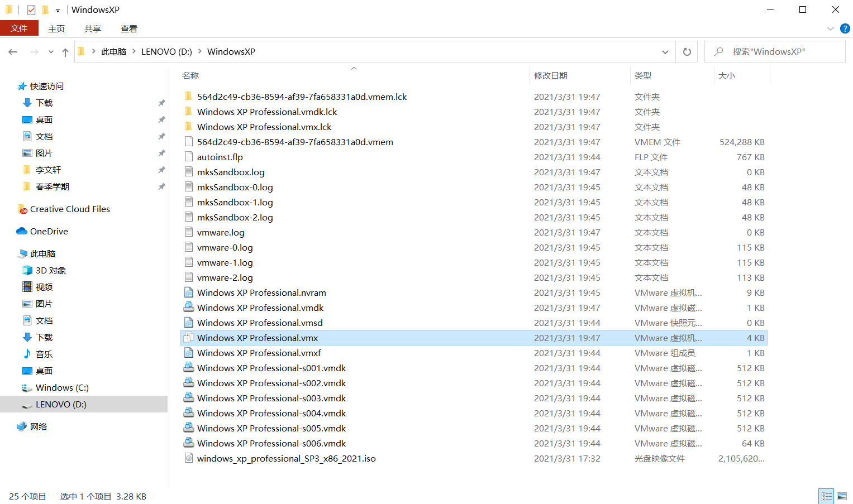This screenshot has width=853, height=504.
Task: Select mksSandbox-1.log file name
Action: click(235, 203)
